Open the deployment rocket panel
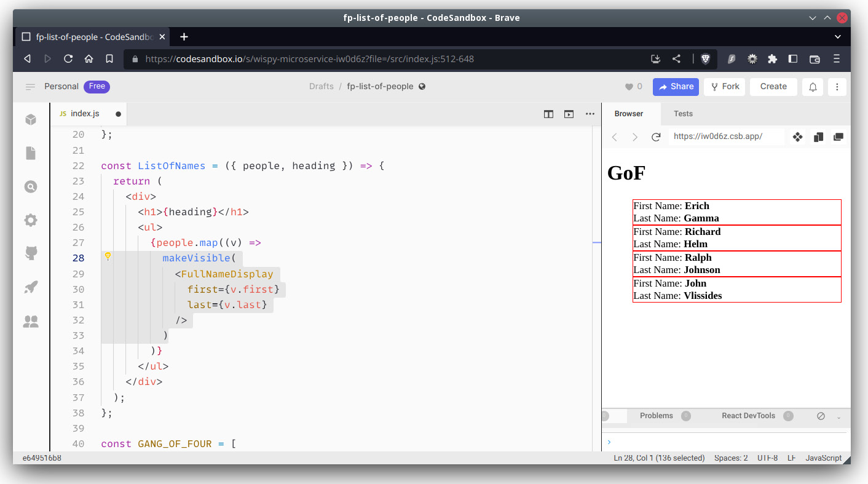This screenshot has width=868, height=484. 31,287
